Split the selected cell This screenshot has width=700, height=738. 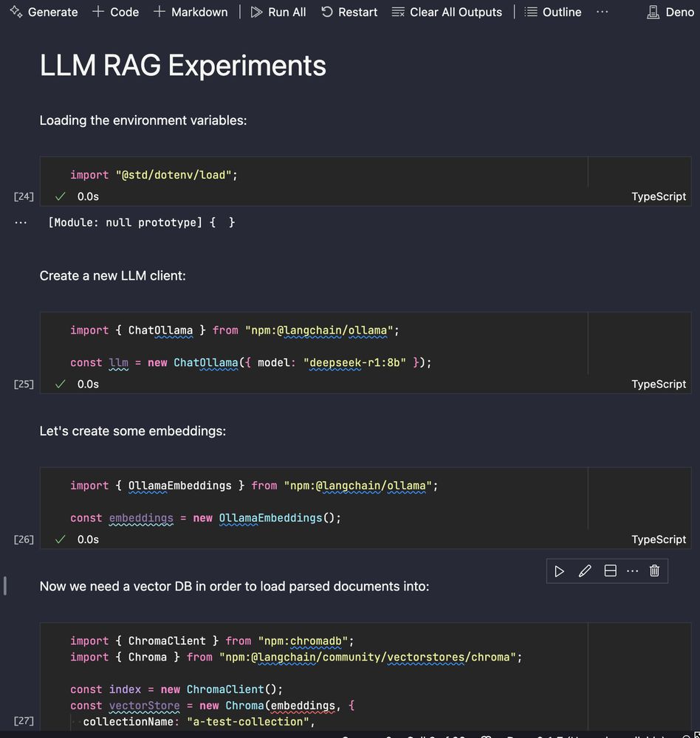[610, 571]
